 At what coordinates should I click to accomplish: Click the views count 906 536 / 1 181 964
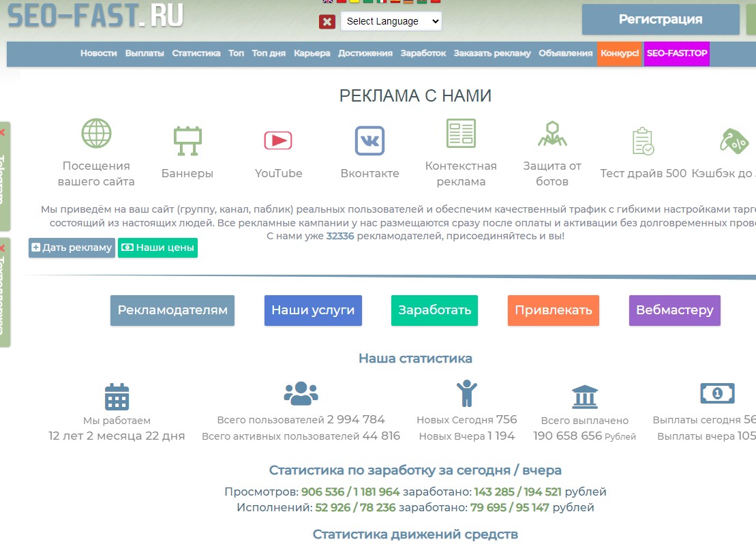(350, 492)
